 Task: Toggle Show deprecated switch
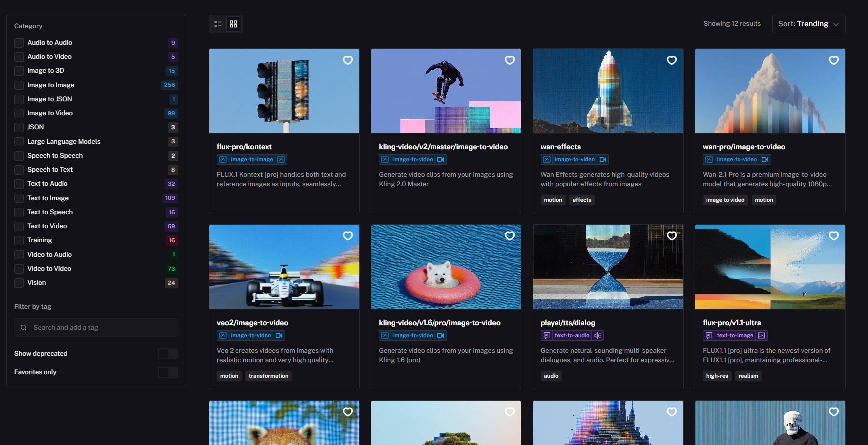pos(168,354)
